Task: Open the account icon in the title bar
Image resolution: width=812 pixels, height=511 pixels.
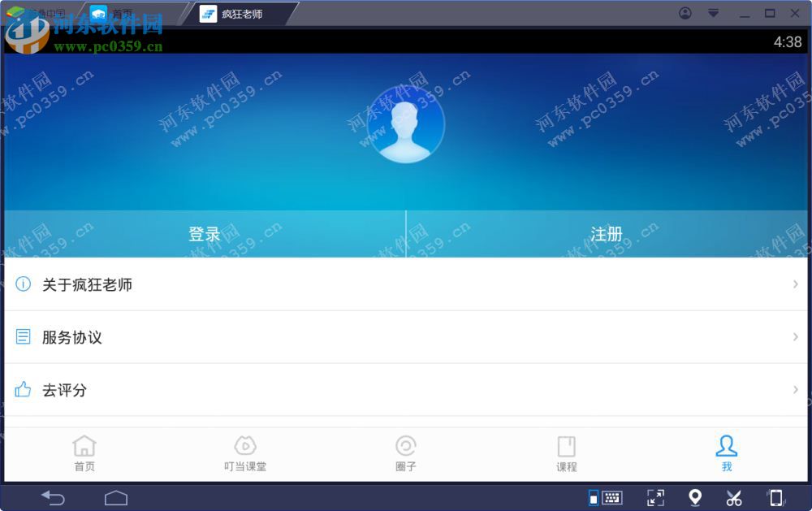Action: [x=685, y=13]
